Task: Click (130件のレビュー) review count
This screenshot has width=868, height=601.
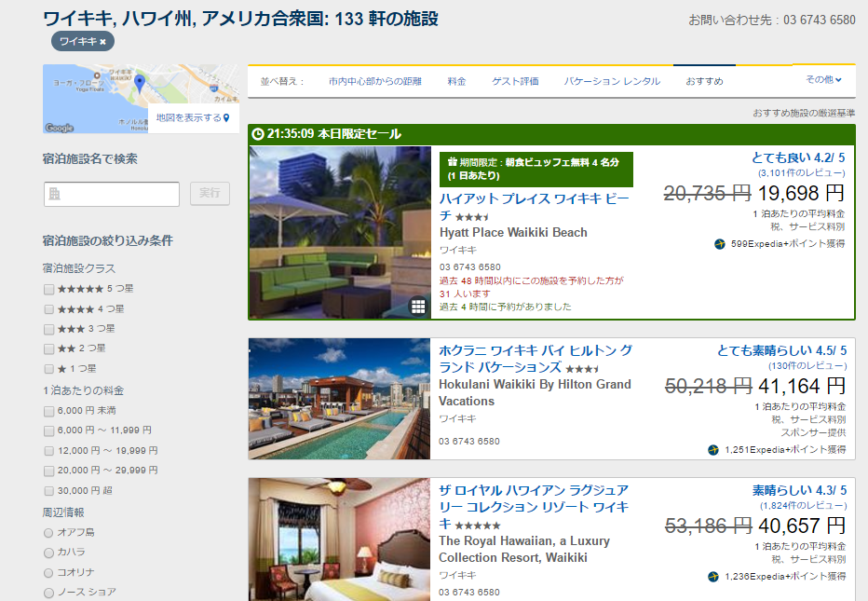Action: point(807,365)
